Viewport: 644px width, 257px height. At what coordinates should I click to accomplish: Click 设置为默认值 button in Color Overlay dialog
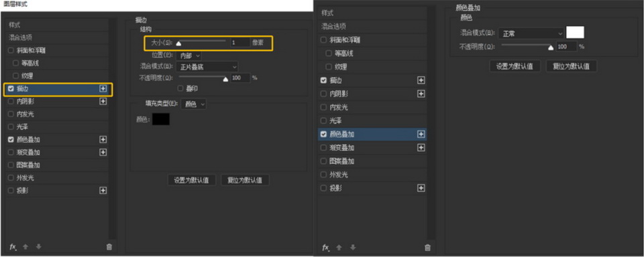pos(515,66)
